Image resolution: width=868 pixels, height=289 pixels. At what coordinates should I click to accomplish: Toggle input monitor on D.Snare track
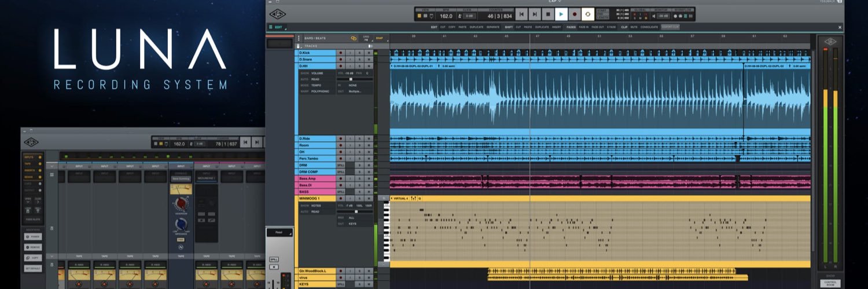350,59
